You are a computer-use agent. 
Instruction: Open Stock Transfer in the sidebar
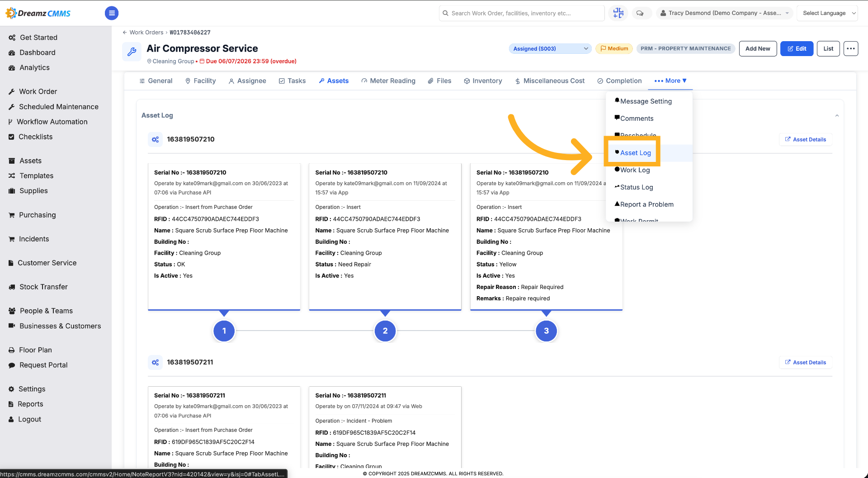(43, 287)
